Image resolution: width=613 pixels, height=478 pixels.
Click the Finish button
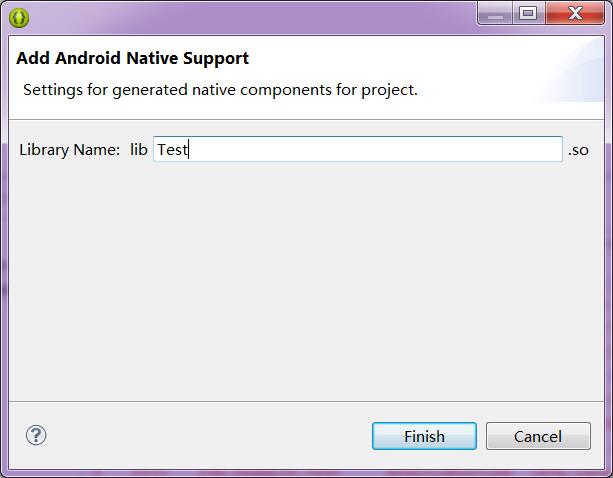point(424,436)
